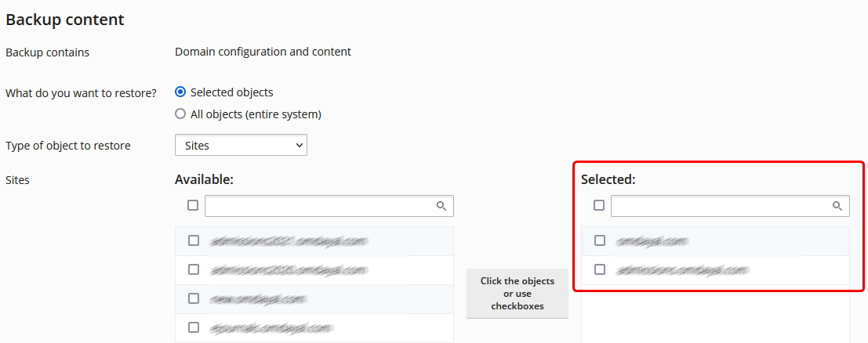Check the fourth site's checkbox in the Available list
Screen dimensions: 868x343
194,327
